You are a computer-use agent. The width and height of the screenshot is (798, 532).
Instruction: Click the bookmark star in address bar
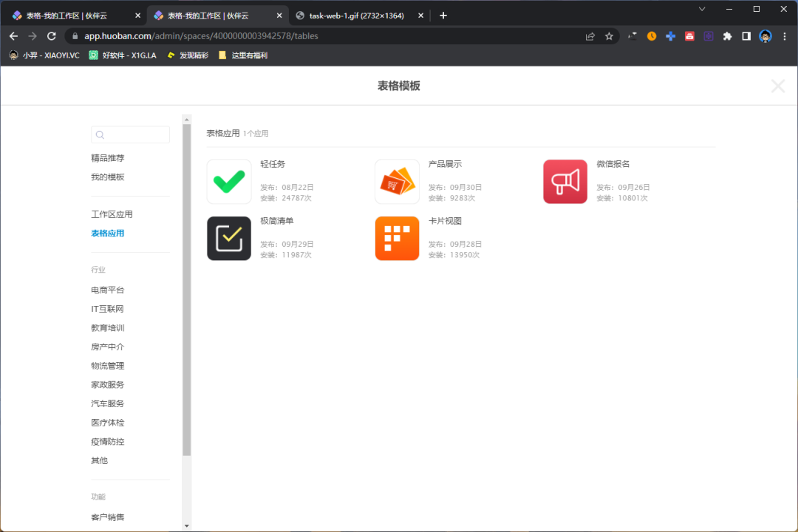608,35
